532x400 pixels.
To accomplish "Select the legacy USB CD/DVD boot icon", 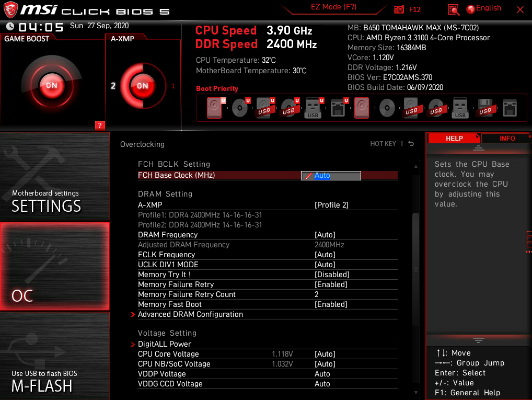I will tap(436, 108).
